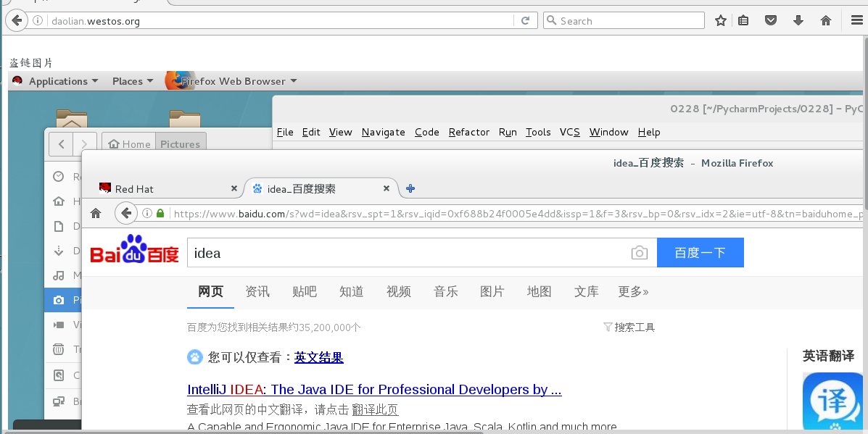This screenshot has width=868, height=434.
Task: Open Downloads icon in Files sidebar
Action: pyautogui.click(x=58, y=251)
